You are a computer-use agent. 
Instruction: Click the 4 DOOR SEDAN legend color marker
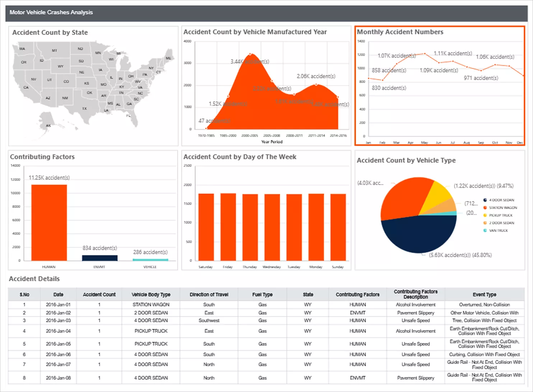pyautogui.click(x=485, y=200)
